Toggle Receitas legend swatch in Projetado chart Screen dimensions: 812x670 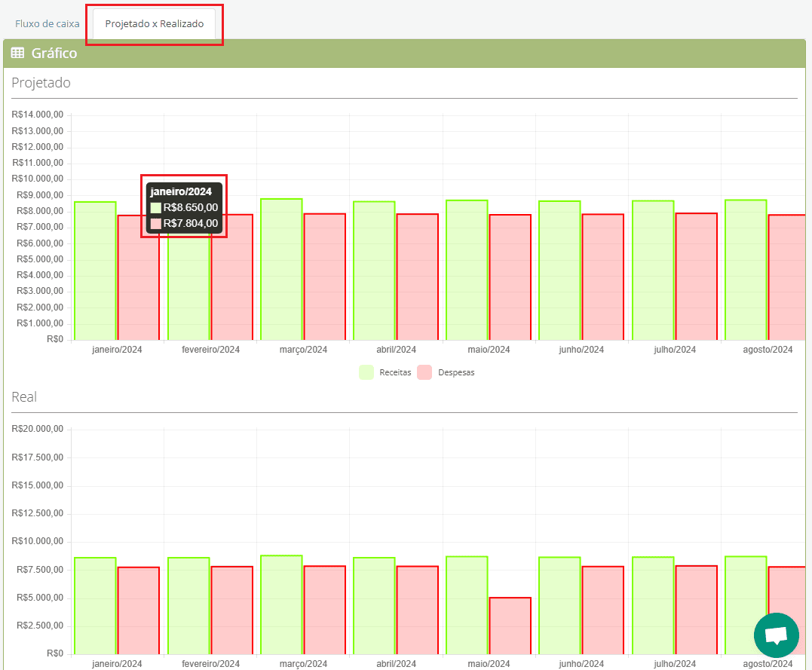tap(366, 372)
